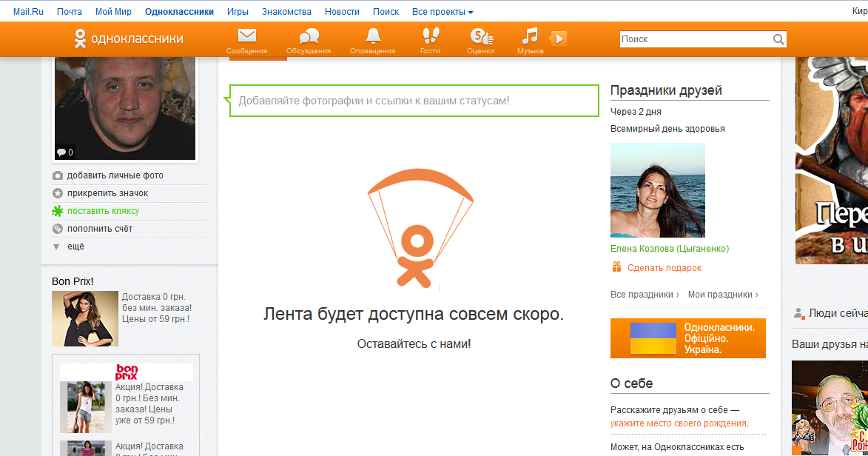This screenshot has width=868, height=456.
Task: Click пополнить счёт link
Action: coord(100,229)
